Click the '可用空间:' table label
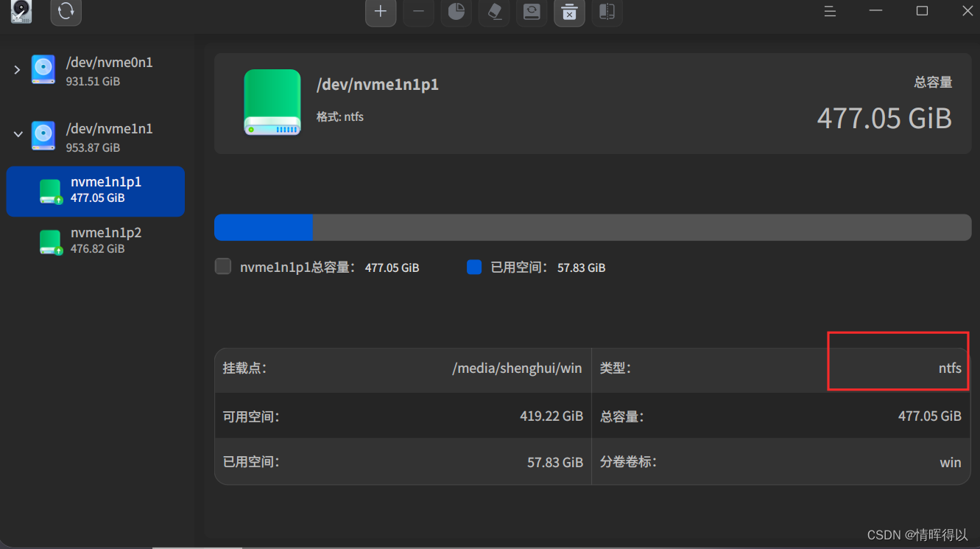This screenshot has width=980, height=549. coord(251,416)
